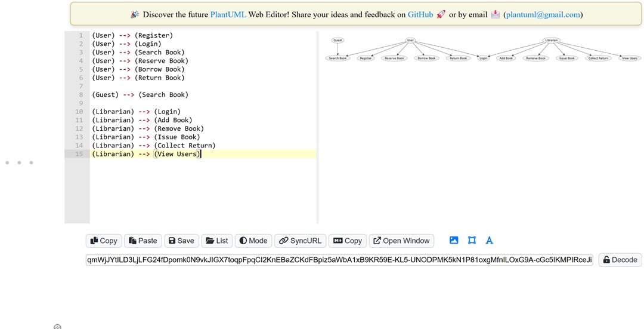
Task: Click the plantuml@gmail.com email link
Action: (543, 15)
